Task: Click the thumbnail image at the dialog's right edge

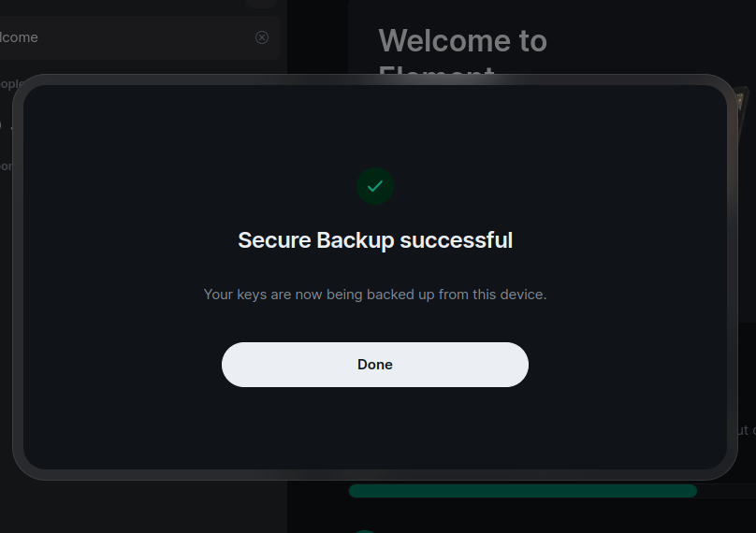Action: click(743, 113)
